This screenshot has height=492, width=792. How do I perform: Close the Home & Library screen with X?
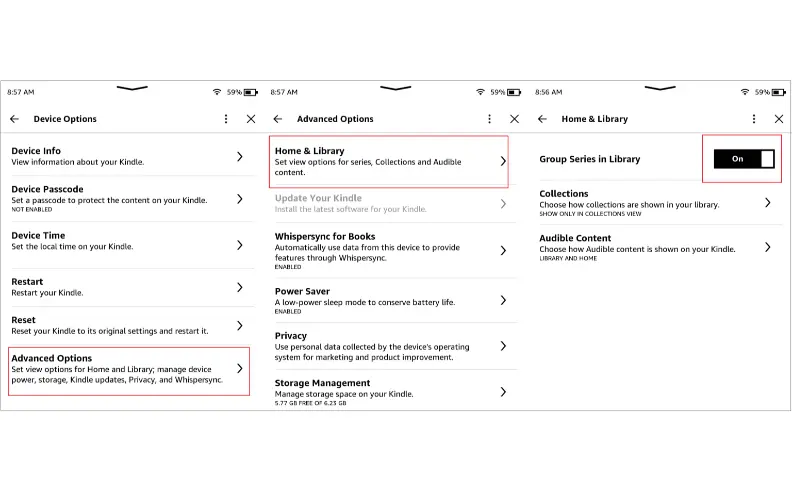pyautogui.click(x=779, y=119)
